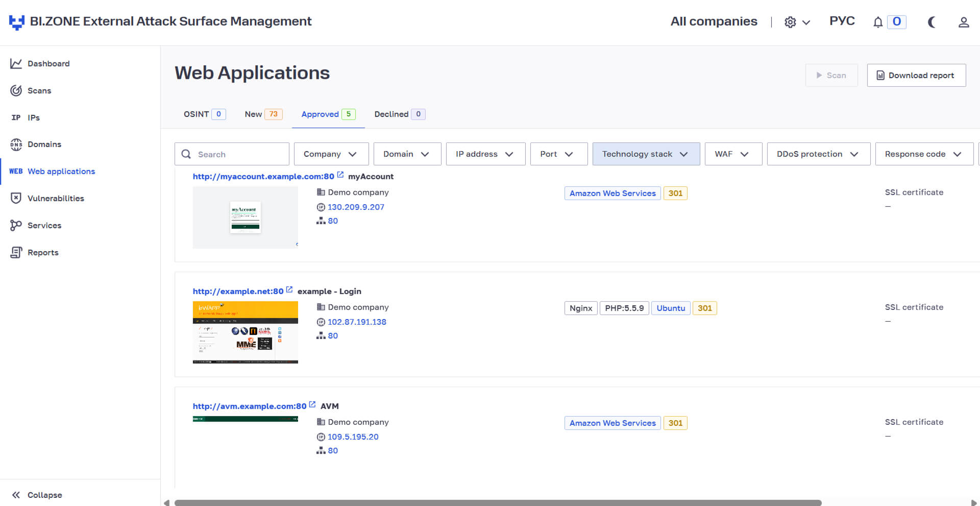Image resolution: width=980 pixels, height=506 pixels.
Task: Click 301 badge for example.net
Action: pyautogui.click(x=705, y=308)
